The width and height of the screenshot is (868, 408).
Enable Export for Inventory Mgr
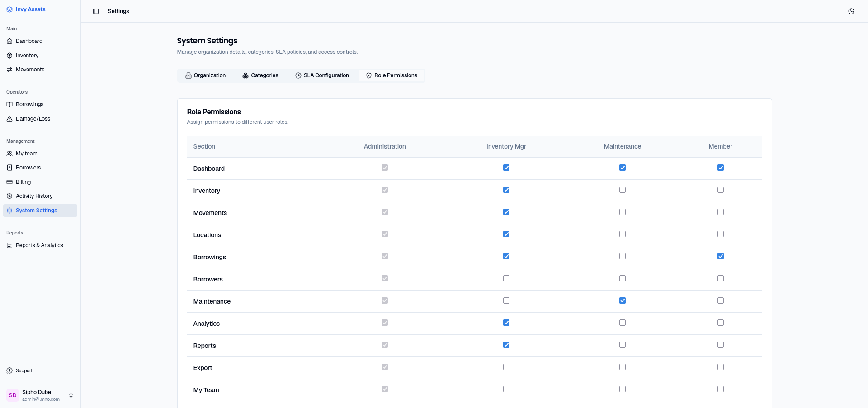click(x=506, y=367)
